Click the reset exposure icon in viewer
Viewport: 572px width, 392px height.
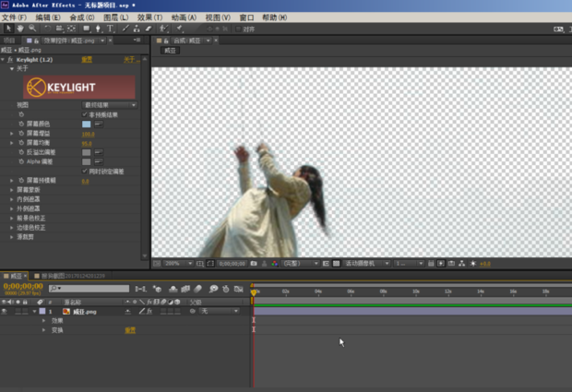(x=473, y=263)
